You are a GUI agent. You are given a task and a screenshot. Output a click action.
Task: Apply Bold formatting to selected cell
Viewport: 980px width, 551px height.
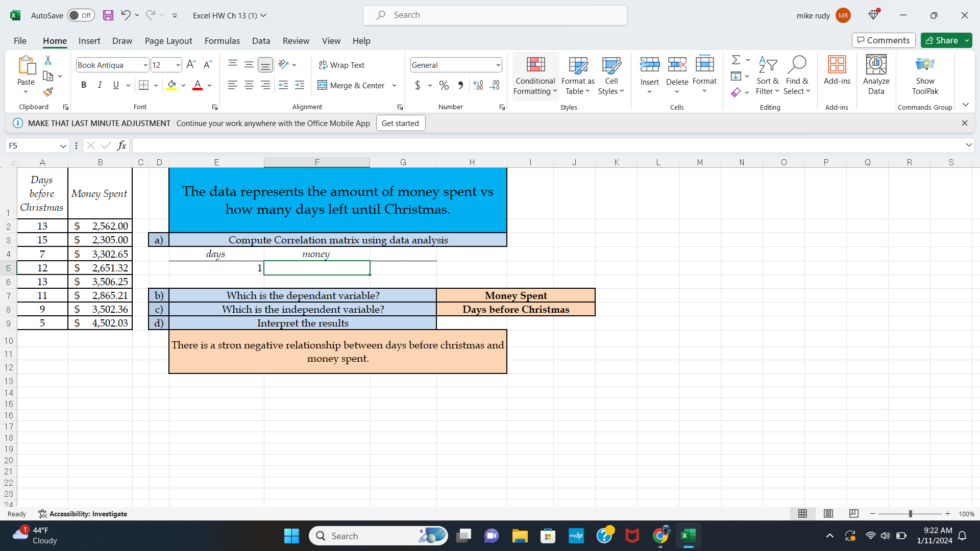tap(84, 85)
